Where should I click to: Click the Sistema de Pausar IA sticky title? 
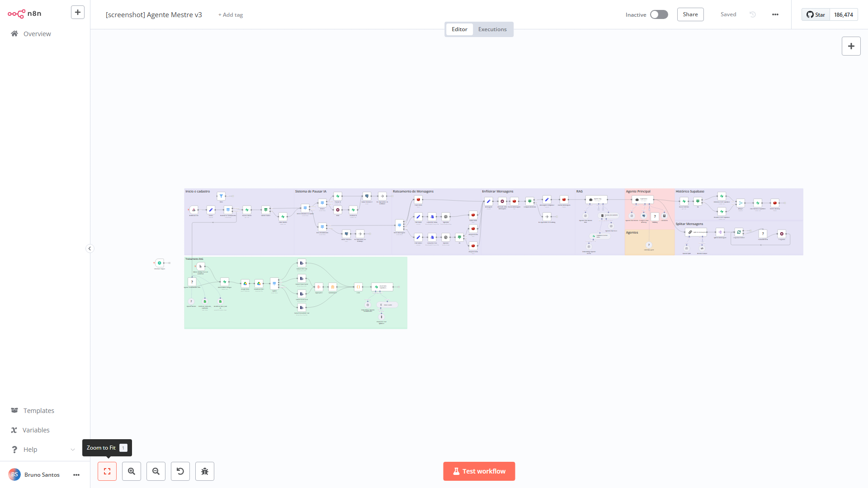311,192
